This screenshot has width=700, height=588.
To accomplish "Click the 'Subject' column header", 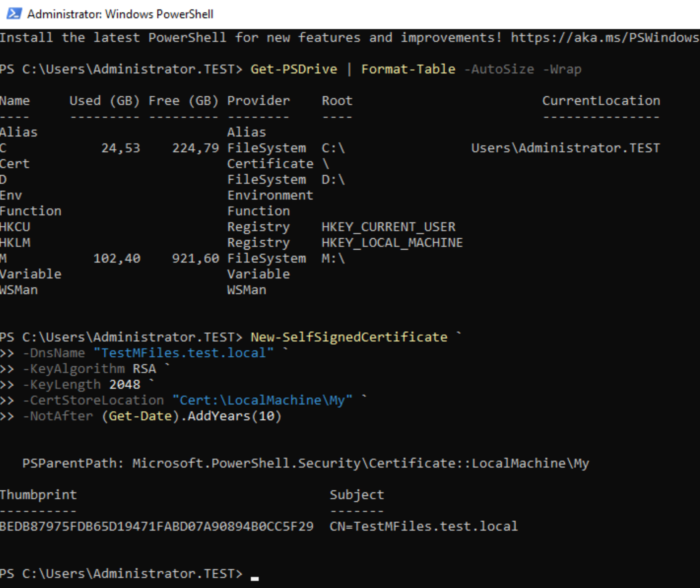I will [x=357, y=495].
